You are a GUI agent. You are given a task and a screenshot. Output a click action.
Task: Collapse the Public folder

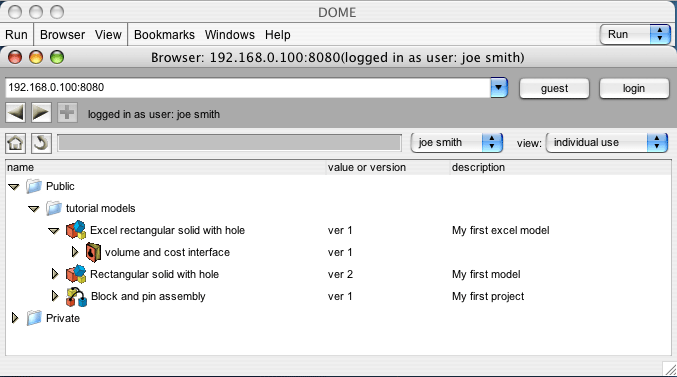pos(14,187)
